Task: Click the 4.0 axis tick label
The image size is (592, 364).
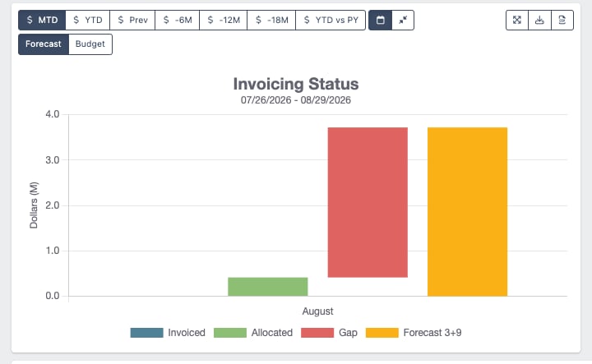Action: pos(53,114)
